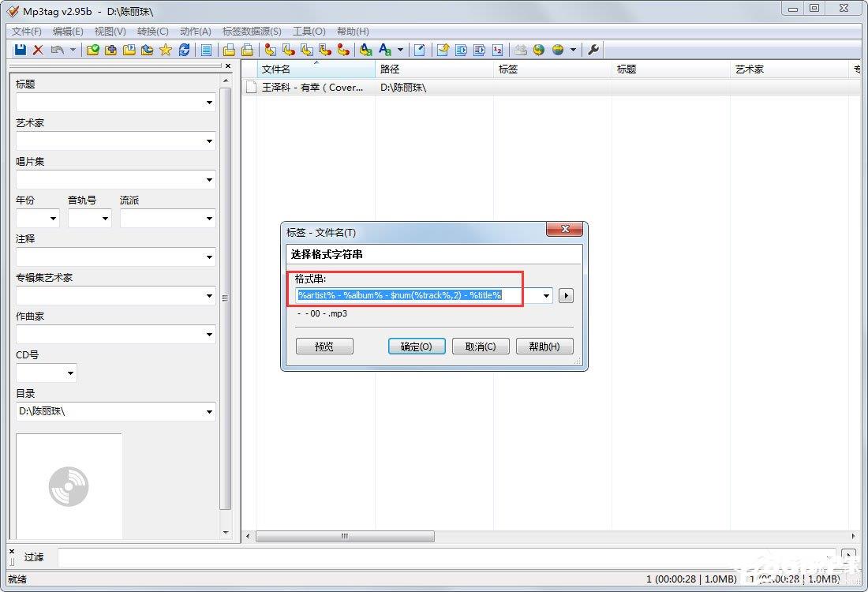Expand the 艺术家 field dropdown in tag panel
868x592 pixels.
(209, 141)
